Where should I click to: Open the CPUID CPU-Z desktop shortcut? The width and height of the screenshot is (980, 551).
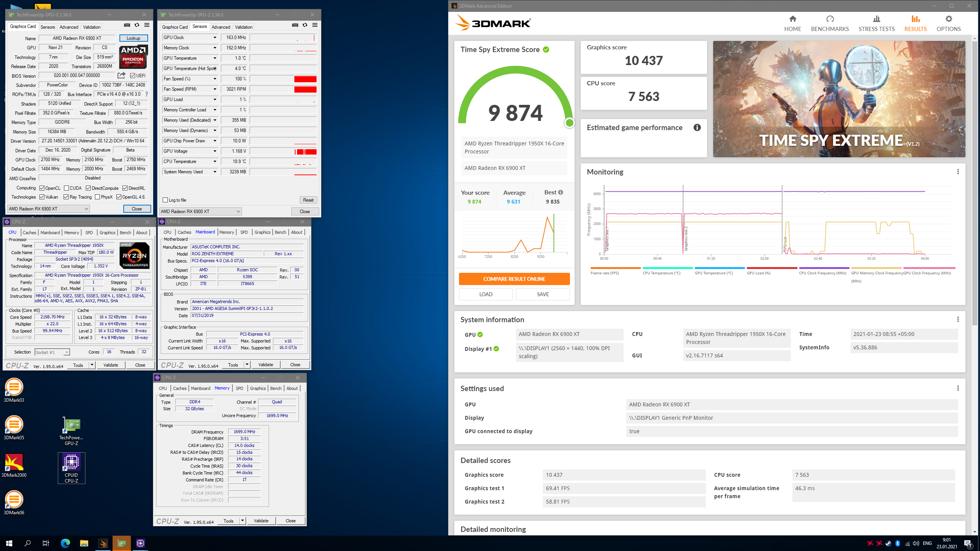coord(71,468)
